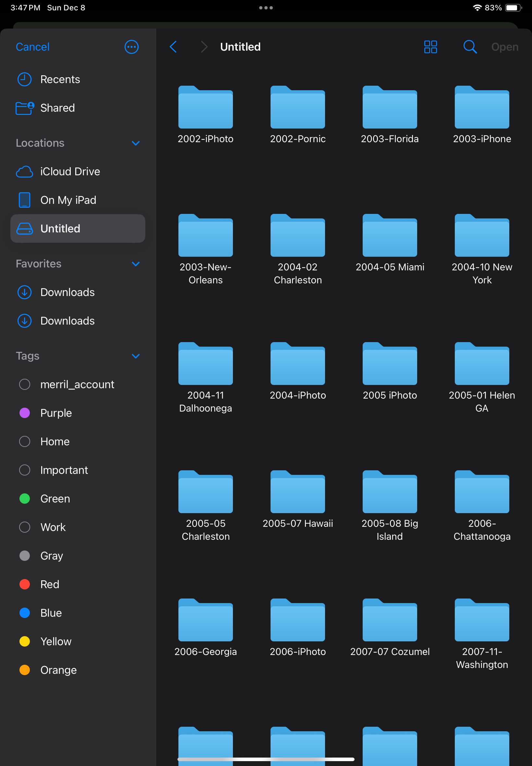Tap the back navigation chevron
This screenshot has width=532, height=766.
[173, 47]
